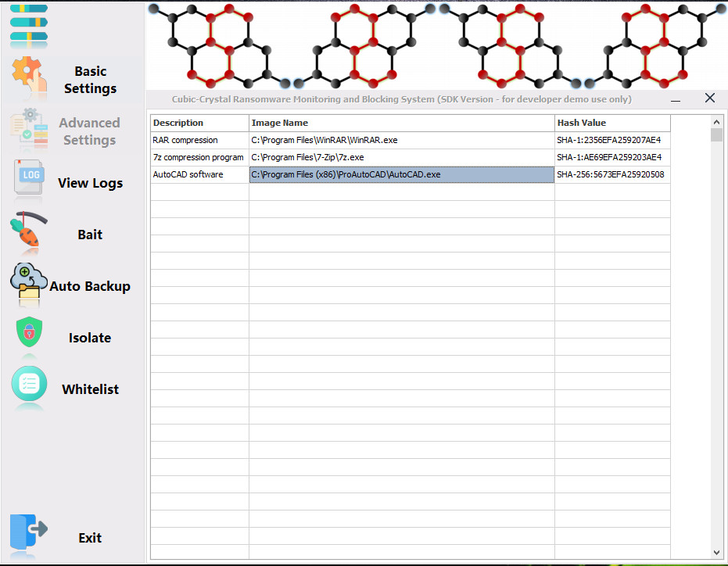Click the View Logs LOG file icon
Image resolution: width=728 pixels, height=566 pixels.
(x=29, y=177)
